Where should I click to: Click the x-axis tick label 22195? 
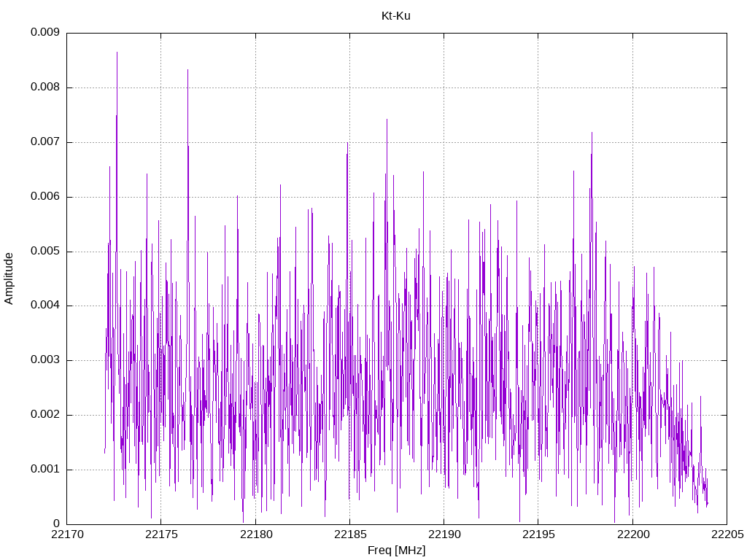(x=538, y=534)
